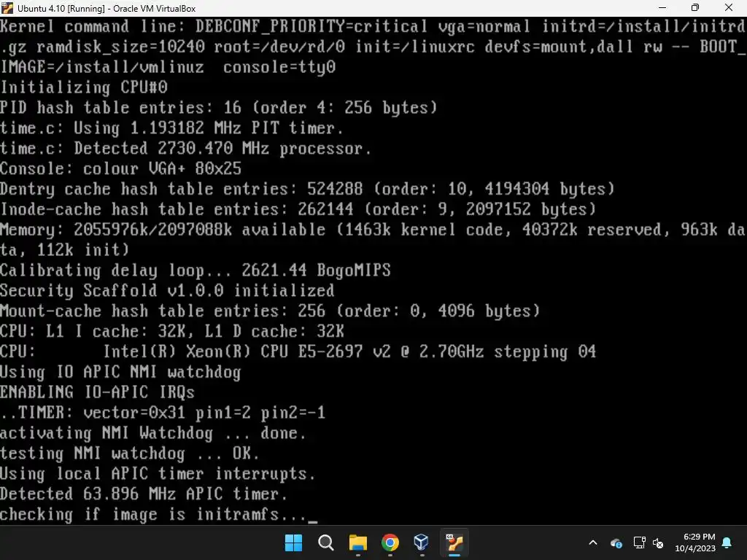The height and width of the screenshot is (560, 747).
Task: Click line 'Inode-cache hash table entries: 262144'
Action: 177,210
